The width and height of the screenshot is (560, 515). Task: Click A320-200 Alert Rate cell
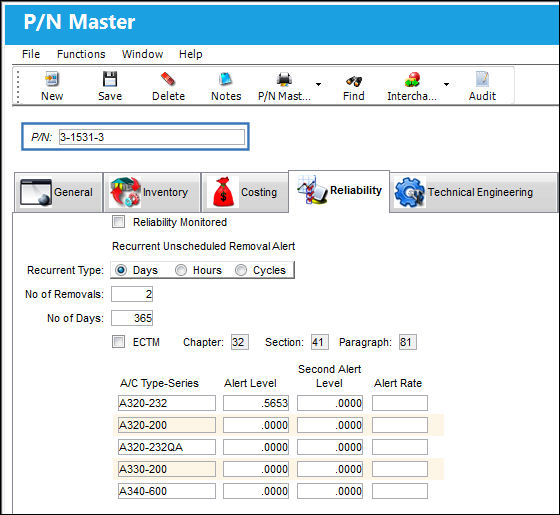click(x=400, y=425)
